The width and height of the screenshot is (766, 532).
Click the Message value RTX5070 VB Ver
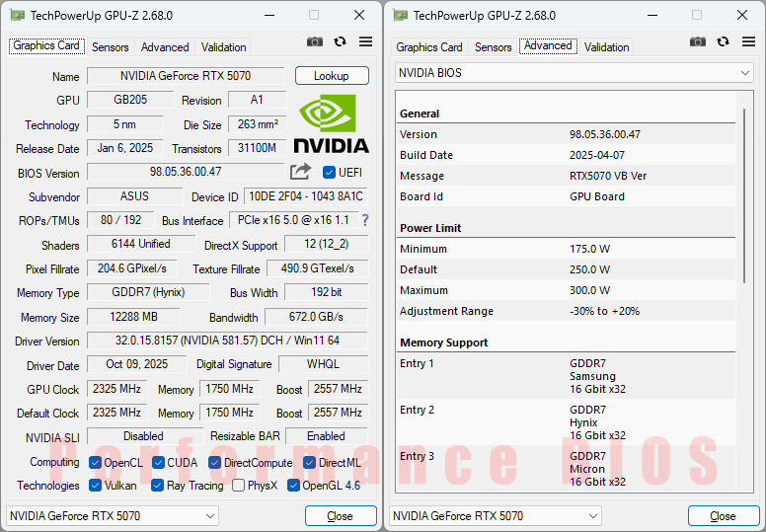coord(608,176)
